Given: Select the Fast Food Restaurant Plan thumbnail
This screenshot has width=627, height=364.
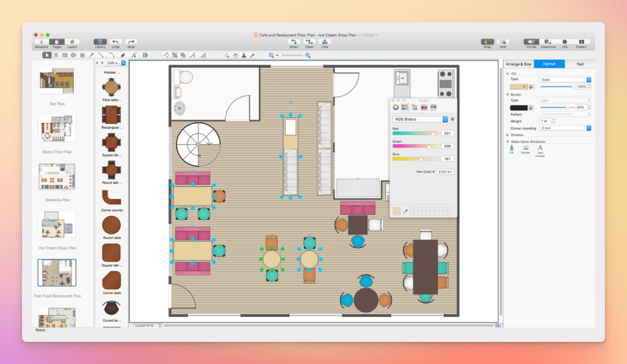Looking at the screenshot, I should coord(56,272).
